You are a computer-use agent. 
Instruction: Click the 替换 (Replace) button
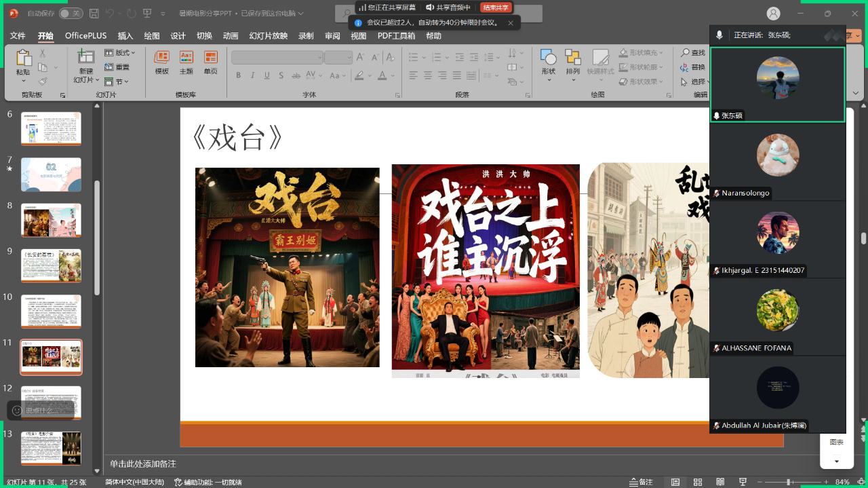point(693,67)
